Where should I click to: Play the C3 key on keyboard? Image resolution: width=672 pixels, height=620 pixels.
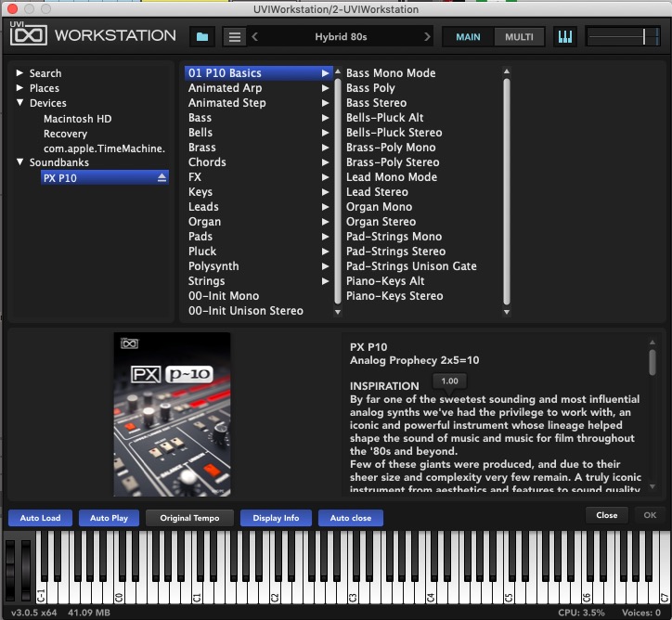353,591
